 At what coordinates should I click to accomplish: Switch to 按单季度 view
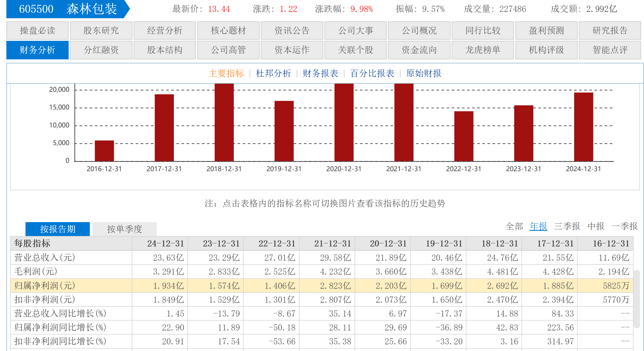pos(125,229)
